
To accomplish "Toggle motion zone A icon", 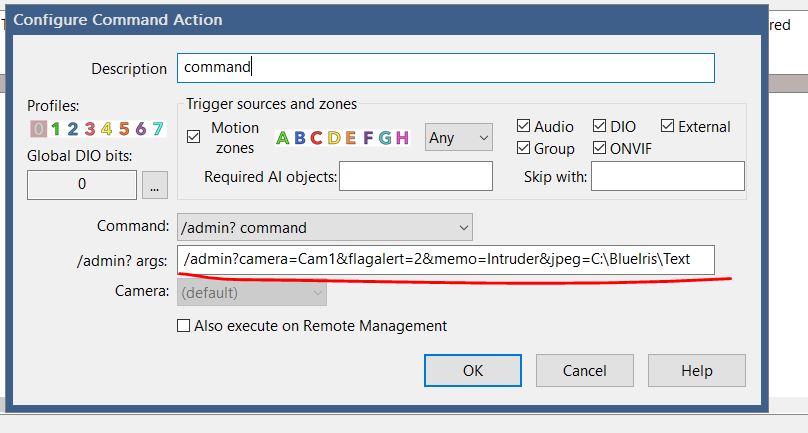I will pos(282,138).
